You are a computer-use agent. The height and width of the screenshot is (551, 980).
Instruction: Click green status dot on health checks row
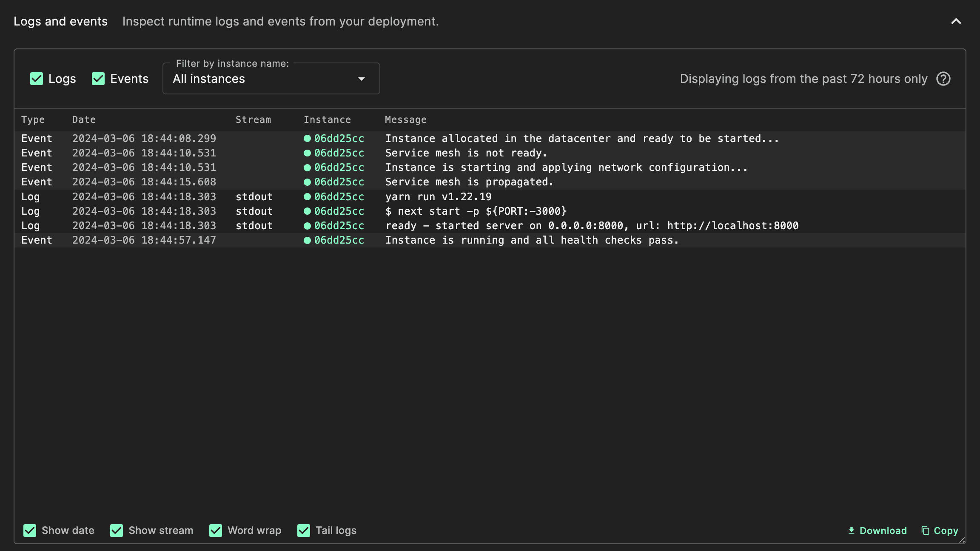click(307, 240)
